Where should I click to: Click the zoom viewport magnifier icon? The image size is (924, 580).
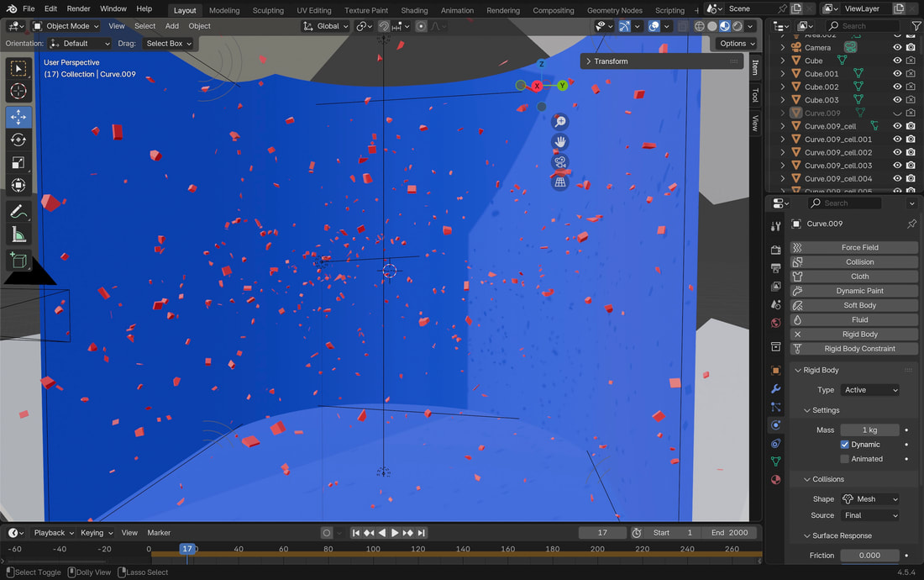(560, 122)
